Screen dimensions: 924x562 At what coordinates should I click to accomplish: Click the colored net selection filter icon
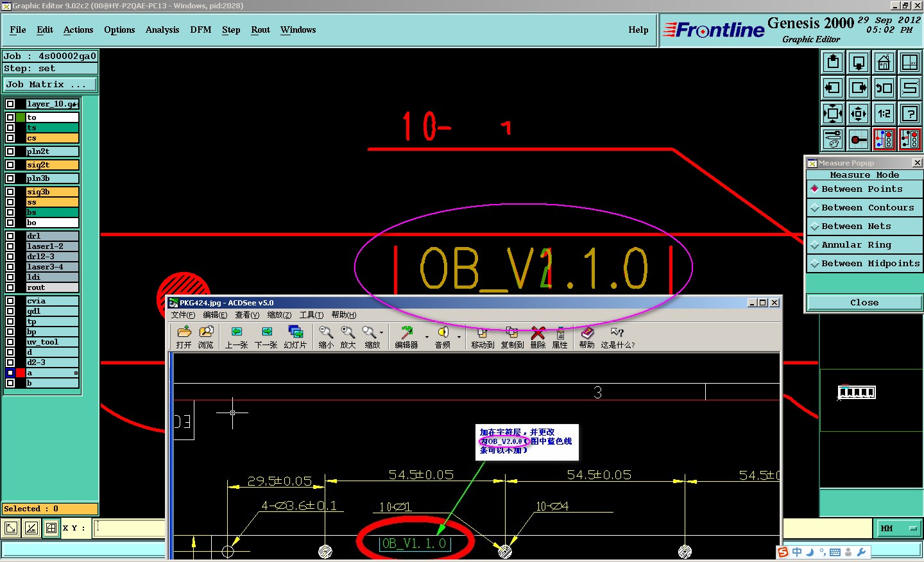pyautogui.click(x=884, y=139)
